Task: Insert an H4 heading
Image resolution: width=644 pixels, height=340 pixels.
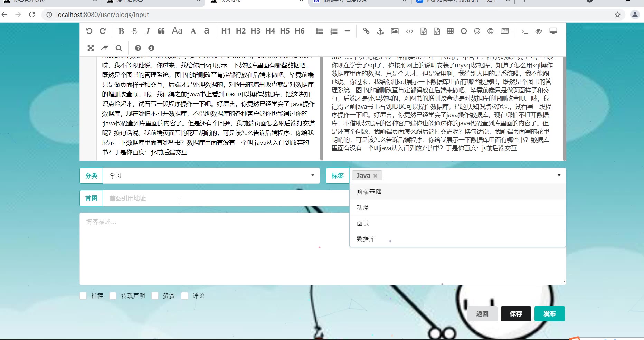Action: [270, 31]
